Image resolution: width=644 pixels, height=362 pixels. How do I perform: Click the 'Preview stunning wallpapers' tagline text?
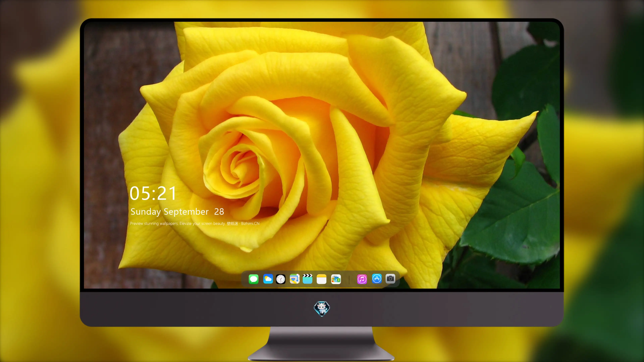(x=195, y=223)
